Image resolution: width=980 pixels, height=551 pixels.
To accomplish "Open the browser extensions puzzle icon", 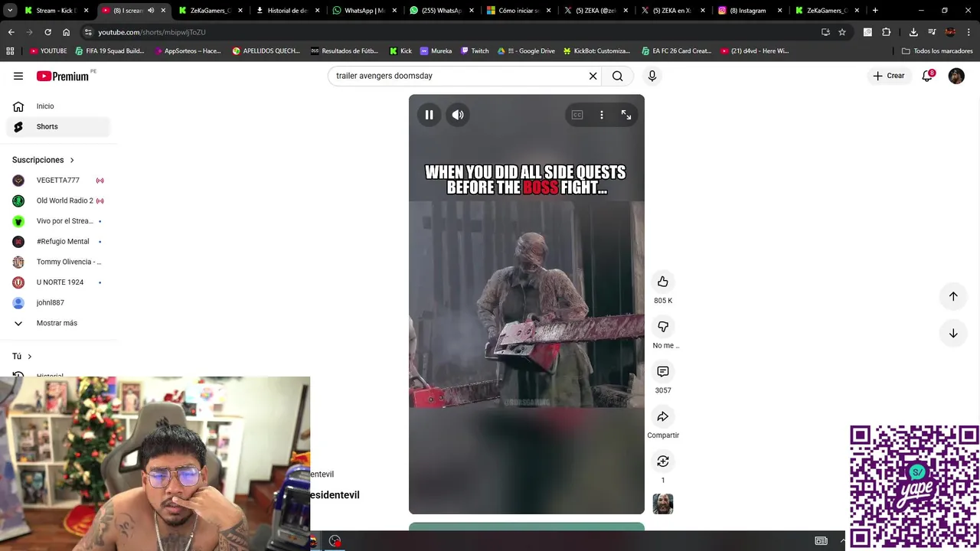I will click(887, 32).
